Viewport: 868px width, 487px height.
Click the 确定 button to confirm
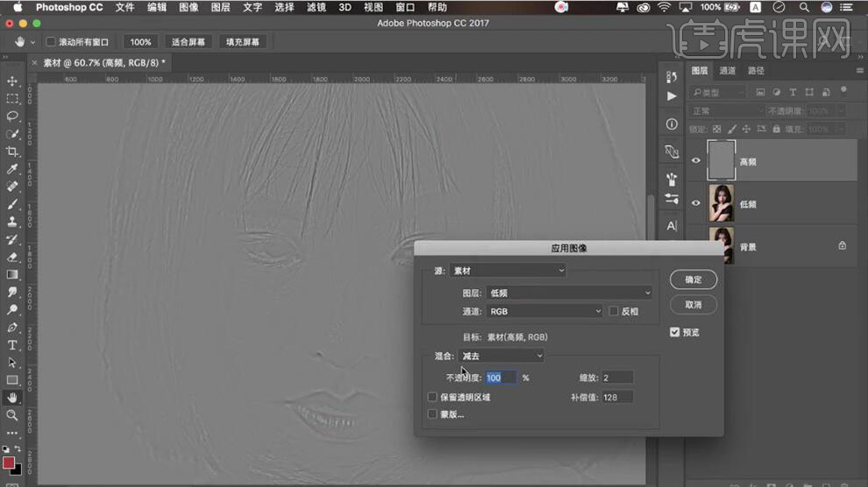pyautogui.click(x=693, y=279)
